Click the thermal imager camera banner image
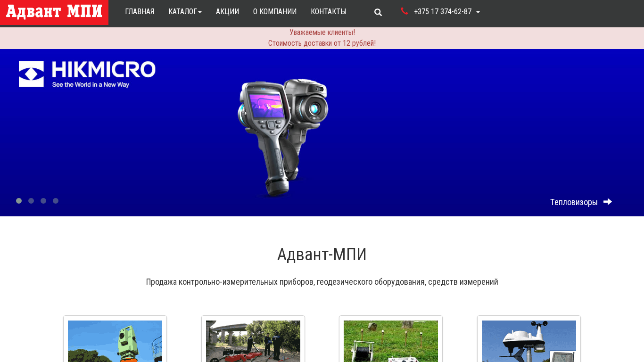Image resolution: width=644 pixels, height=362 pixels. (x=283, y=137)
